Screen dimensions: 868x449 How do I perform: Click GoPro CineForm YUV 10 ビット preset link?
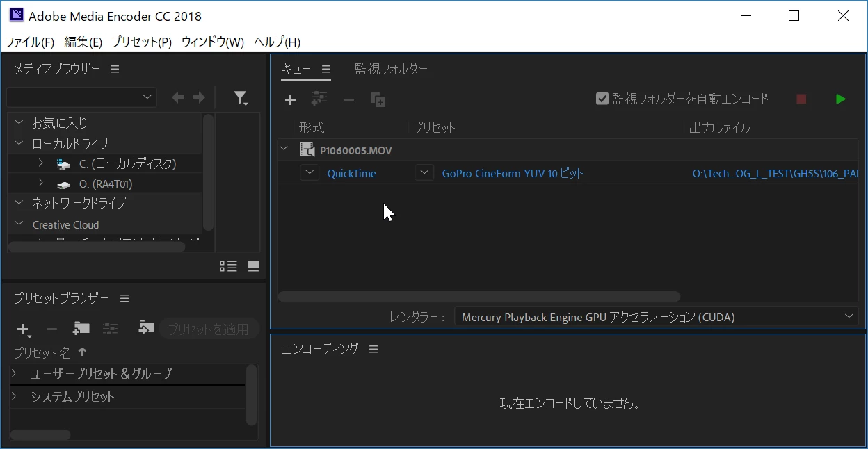pos(513,174)
